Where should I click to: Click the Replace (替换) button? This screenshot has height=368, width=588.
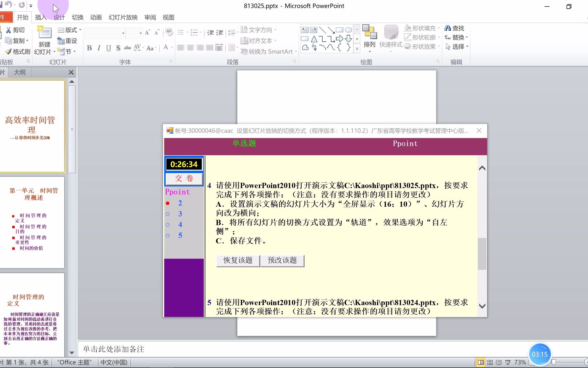(x=456, y=37)
